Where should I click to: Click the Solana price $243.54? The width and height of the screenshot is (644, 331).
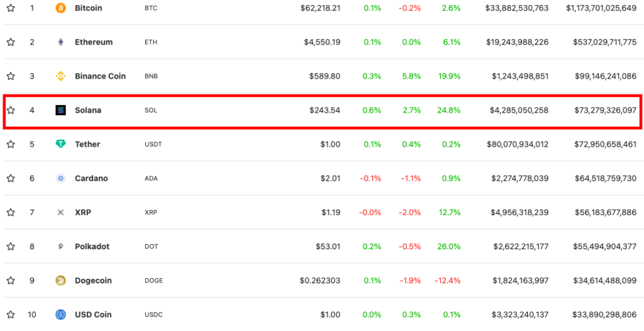[x=325, y=110]
